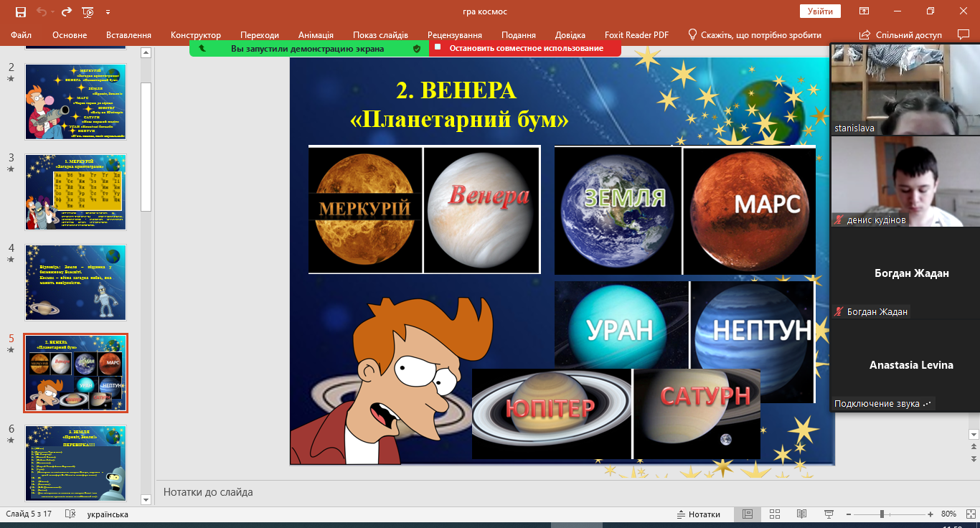980x528 pixels.
Task: Select slide 6 Земля thumbnail
Action: tap(76, 463)
